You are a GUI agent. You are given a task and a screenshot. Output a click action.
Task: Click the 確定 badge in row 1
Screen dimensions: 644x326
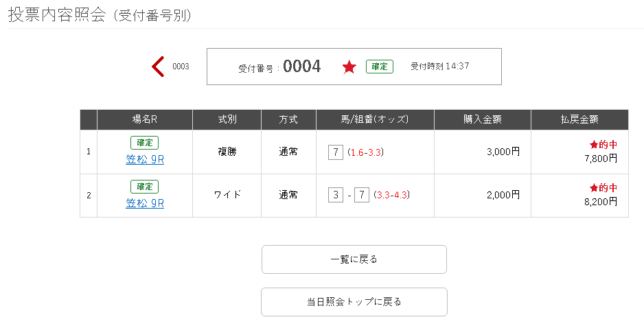pyautogui.click(x=144, y=143)
